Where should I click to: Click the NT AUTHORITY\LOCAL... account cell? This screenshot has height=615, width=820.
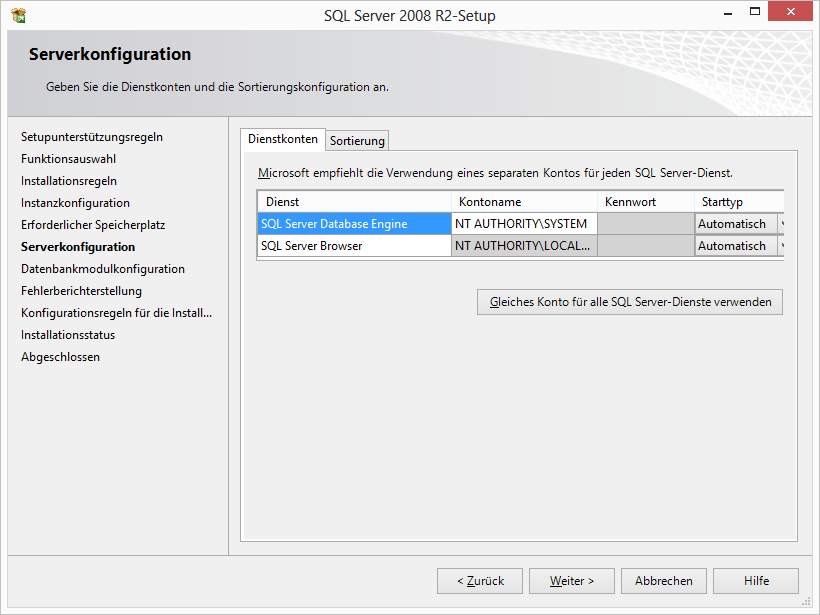point(524,246)
